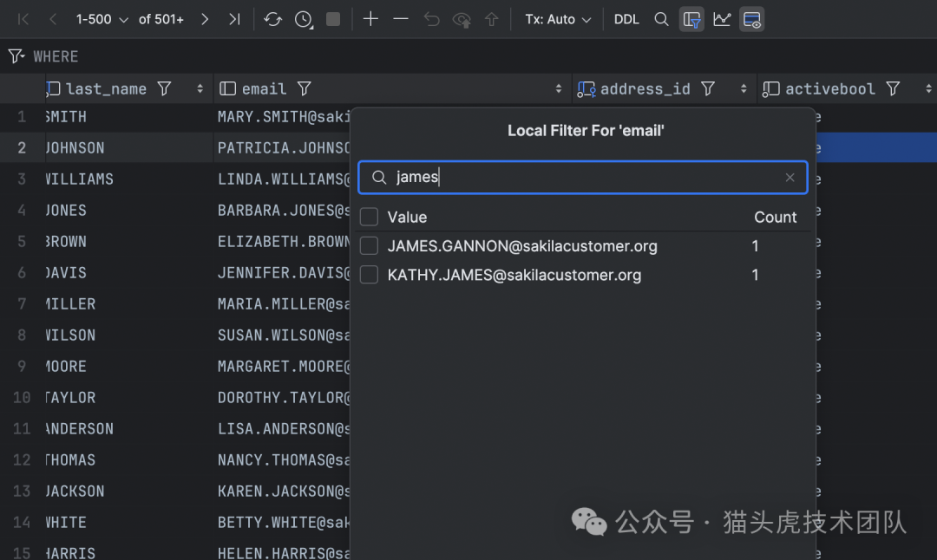Open filter funnel for last_name column
937x560 pixels.
(164, 89)
